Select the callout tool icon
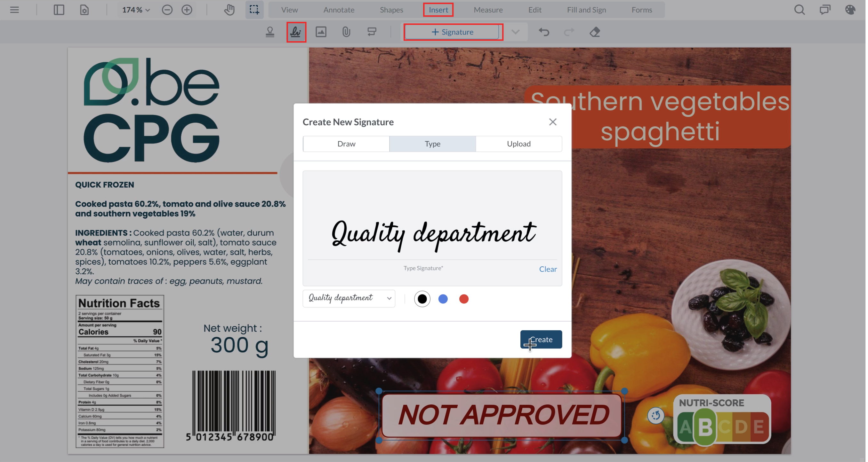868x462 pixels. click(x=372, y=32)
